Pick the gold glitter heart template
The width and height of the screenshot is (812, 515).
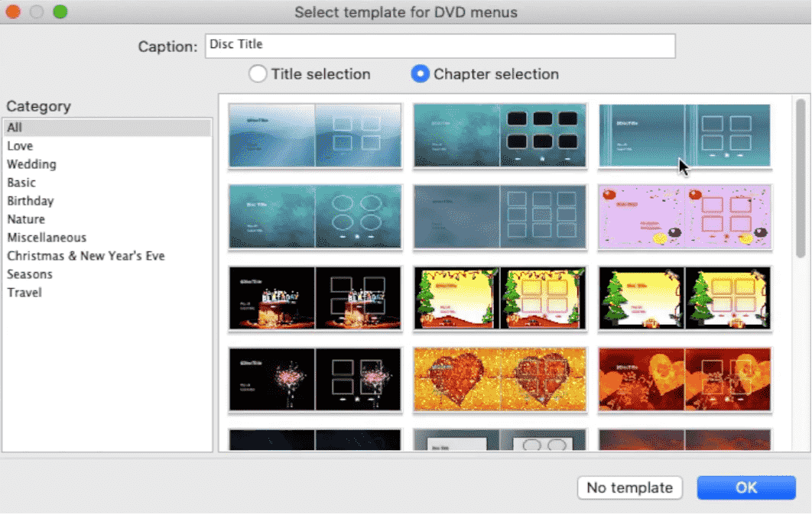pos(500,380)
